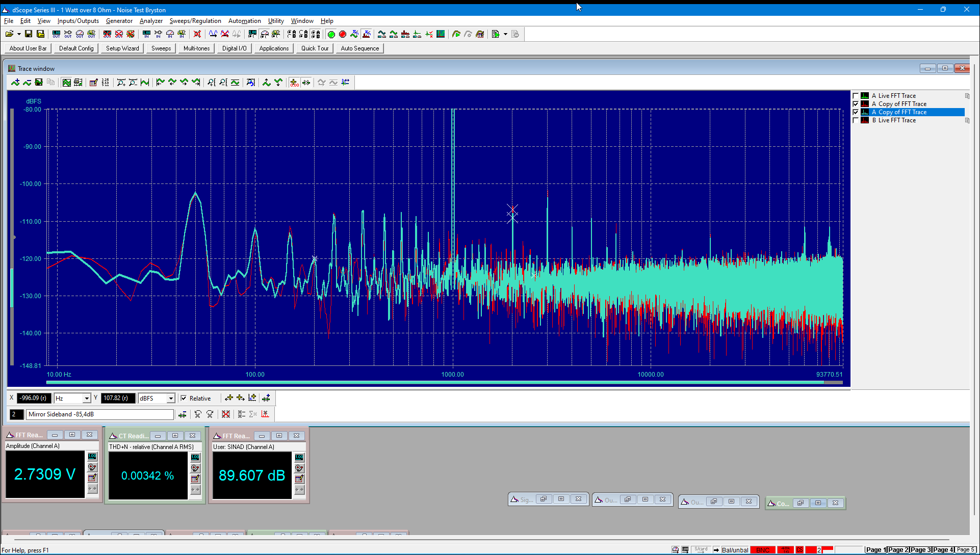The width and height of the screenshot is (980, 555).
Task: Open the Inputs/Outputs menu
Action: [x=78, y=21]
